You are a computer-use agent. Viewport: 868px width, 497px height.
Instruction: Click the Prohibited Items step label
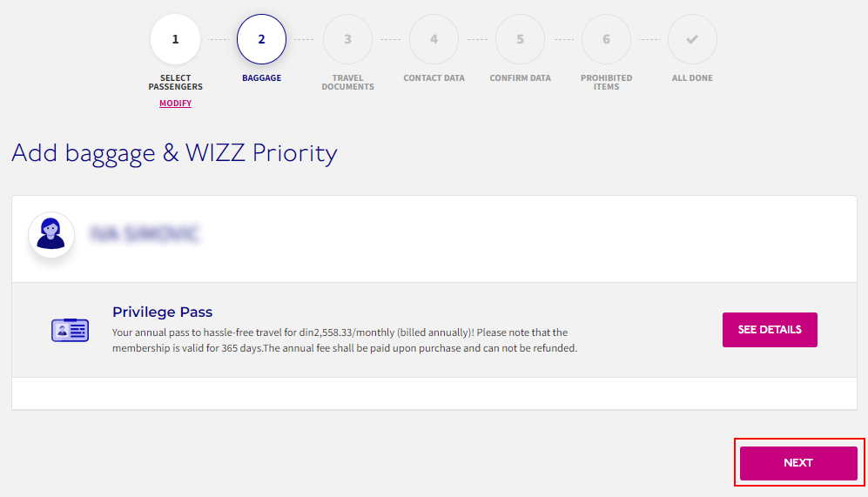pyautogui.click(x=606, y=83)
